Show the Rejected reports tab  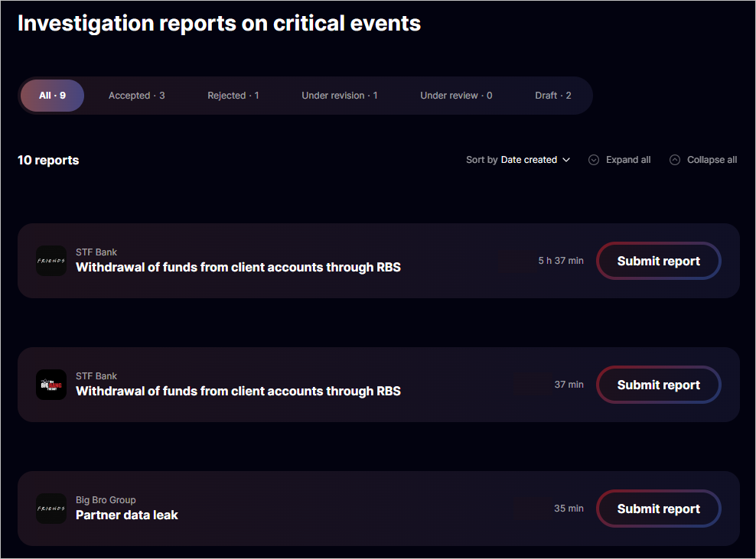tap(233, 96)
